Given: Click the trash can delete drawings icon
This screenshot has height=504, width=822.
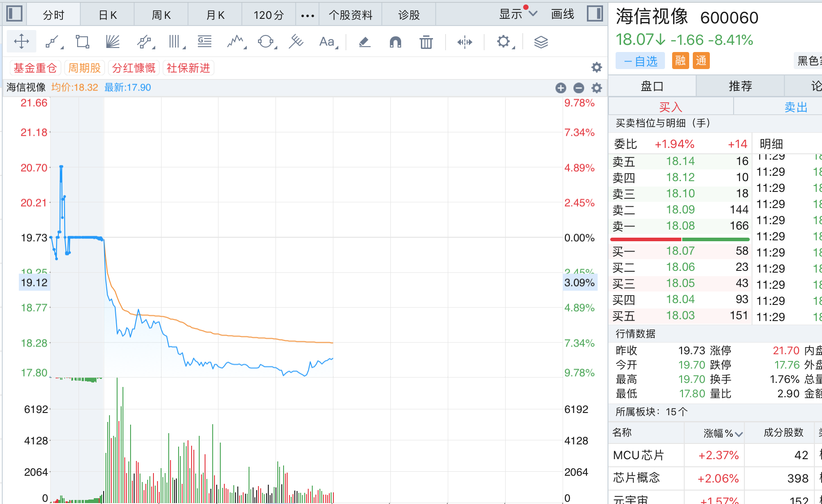Looking at the screenshot, I should coord(426,42).
